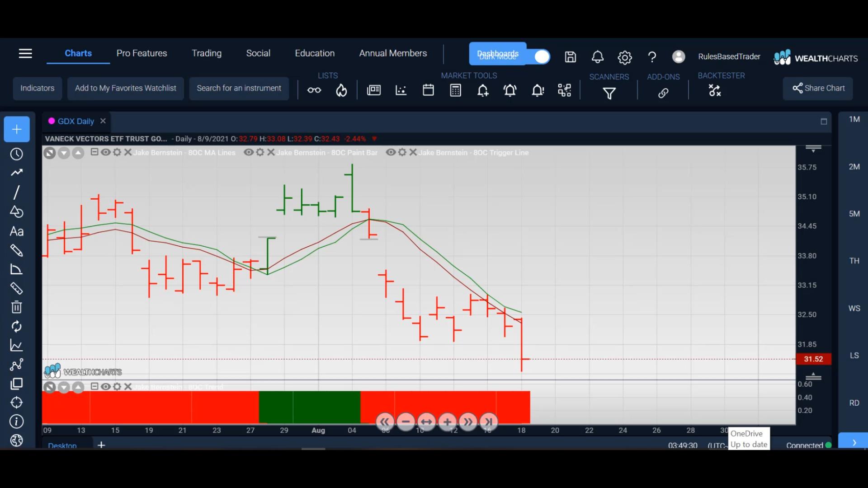The height and width of the screenshot is (488, 868).
Task: Open the heatmap grid icon
Action: [x=564, y=90]
